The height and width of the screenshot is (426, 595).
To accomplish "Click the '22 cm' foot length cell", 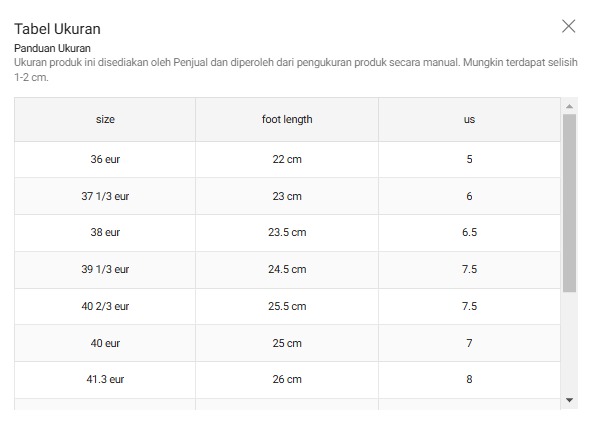I will 287,159.
